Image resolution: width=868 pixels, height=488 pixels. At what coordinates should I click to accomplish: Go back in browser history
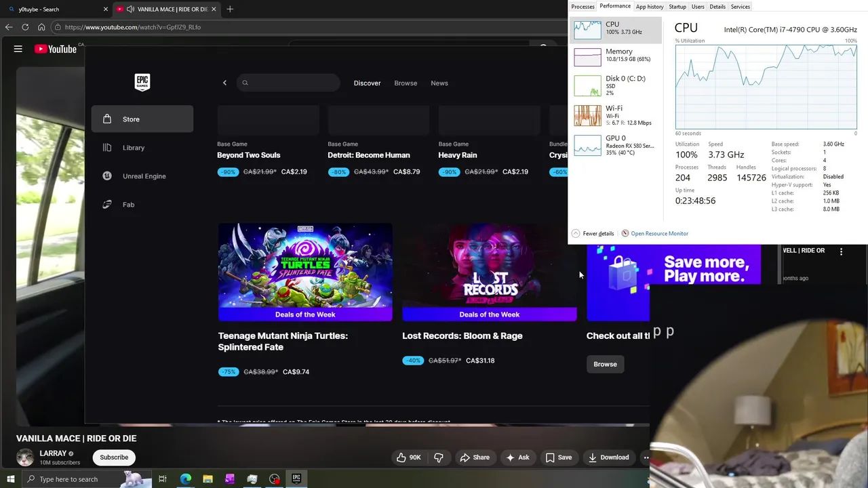pyautogui.click(x=9, y=27)
